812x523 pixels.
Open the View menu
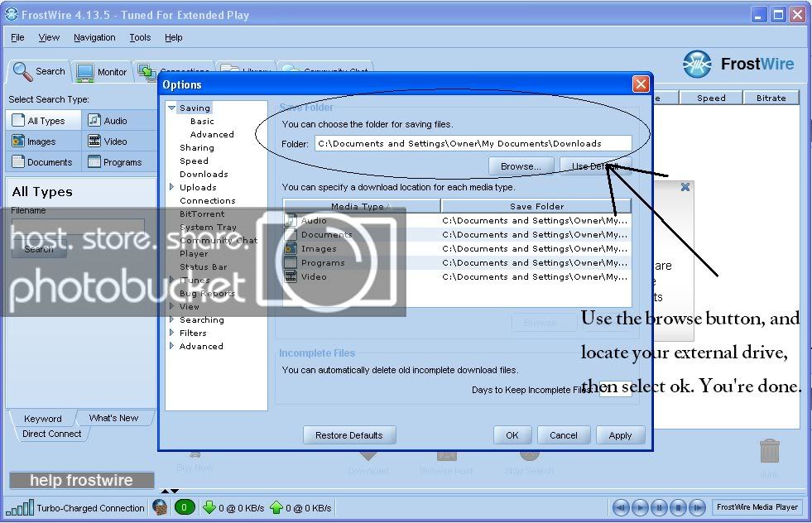click(49, 37)
